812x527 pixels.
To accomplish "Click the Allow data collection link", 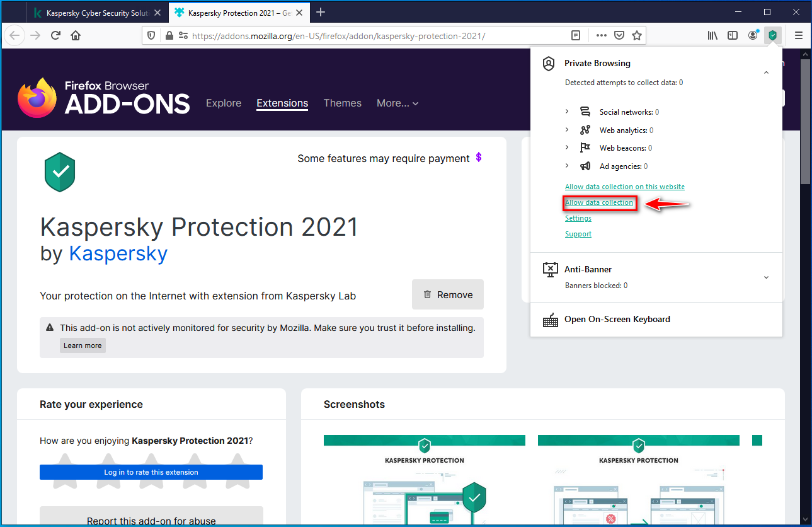I will click(599, 202).
